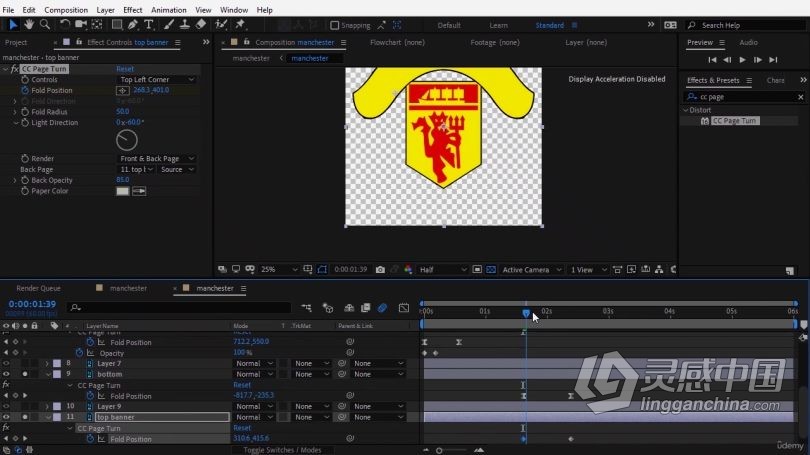Select the Hand tool

click(29, 24)
